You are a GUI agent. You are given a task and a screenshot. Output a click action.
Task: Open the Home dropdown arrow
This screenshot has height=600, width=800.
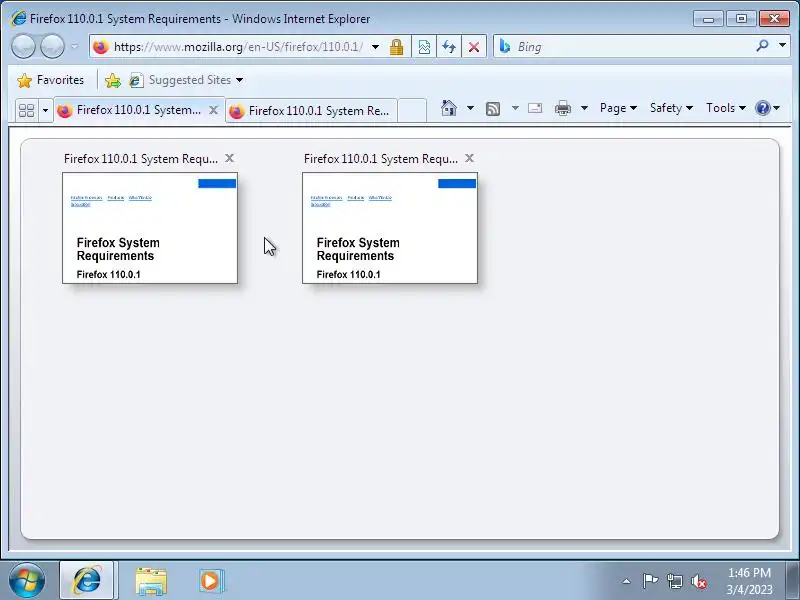click(470, 108)
